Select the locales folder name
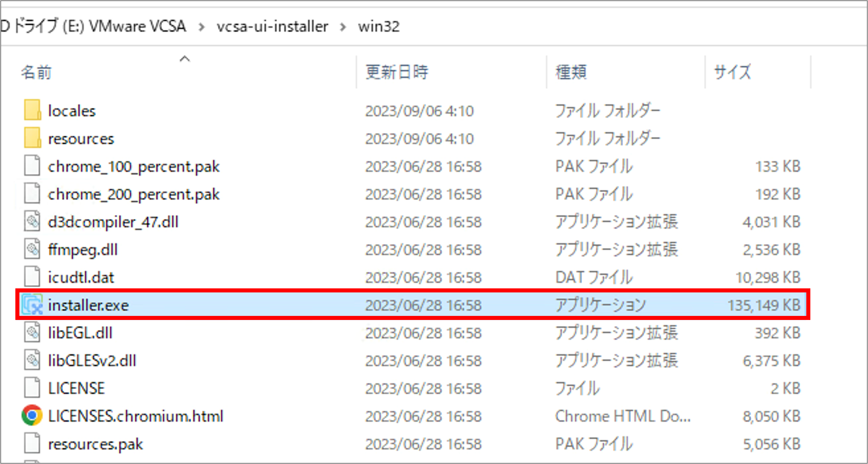 (x=72, y=111)
